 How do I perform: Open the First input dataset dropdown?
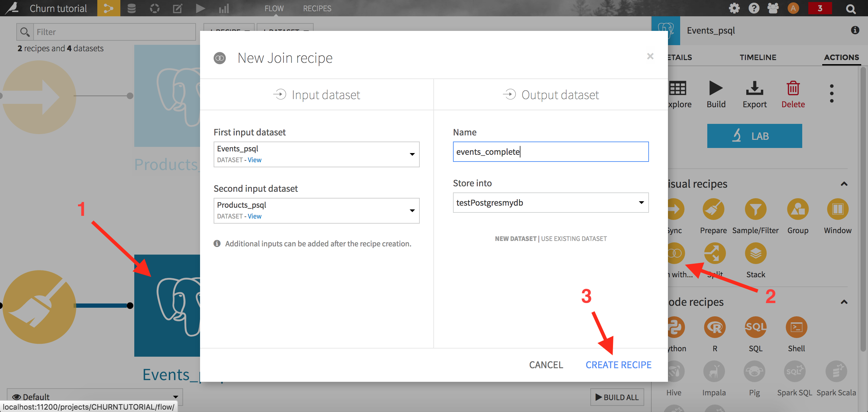pos(316,154)
